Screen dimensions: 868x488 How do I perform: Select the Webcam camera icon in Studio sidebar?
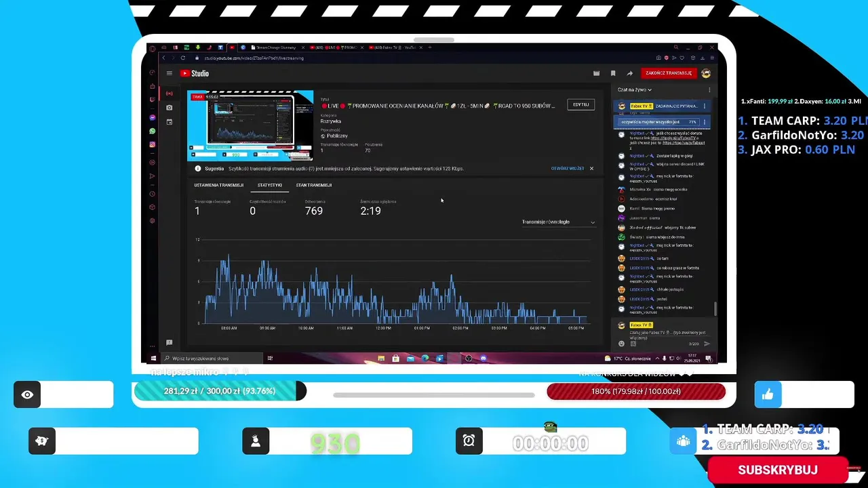tap(170, 108)
